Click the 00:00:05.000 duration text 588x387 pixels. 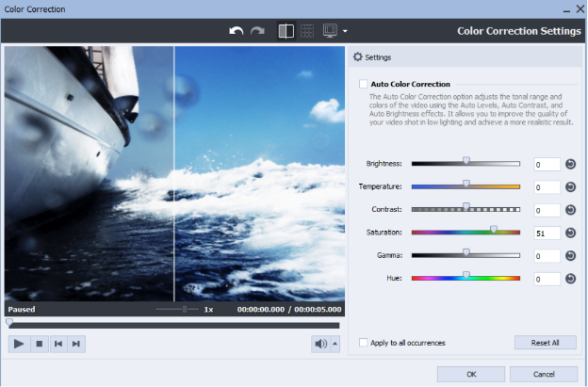pyautogui.click(x=318, y=310)
